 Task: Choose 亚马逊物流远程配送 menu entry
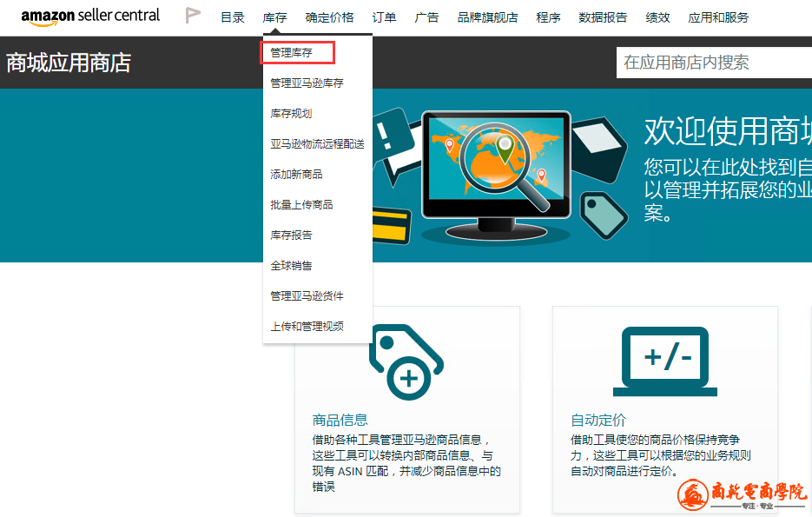pyautogui.click(x=318, y=144)
